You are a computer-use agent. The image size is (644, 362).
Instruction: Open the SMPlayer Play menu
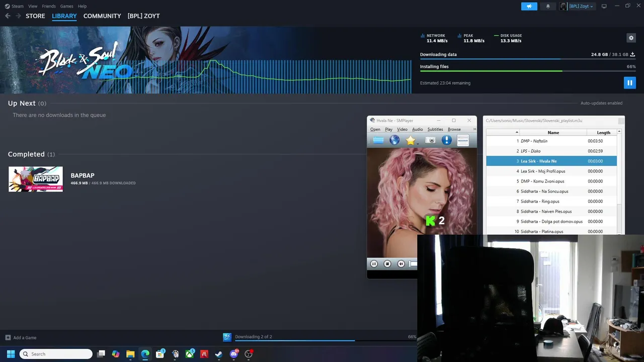tap(388, 129)
